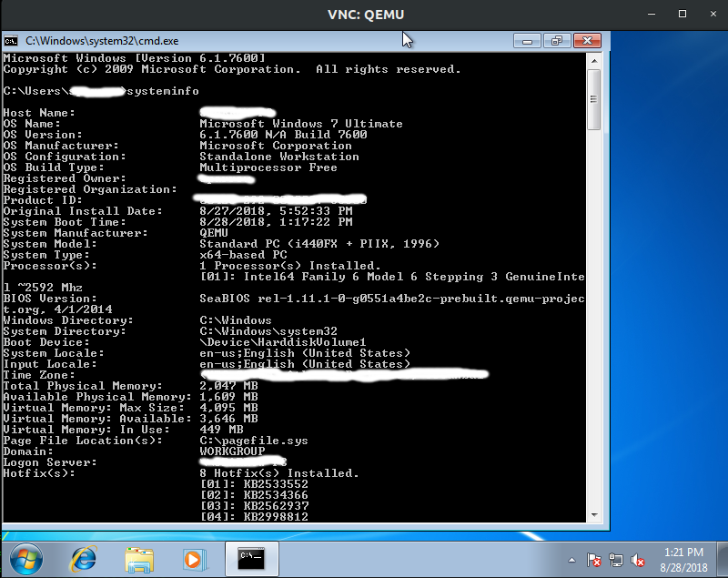Open the network status tray icon
This screenshot has height=578, width=728.
(616, 559)
